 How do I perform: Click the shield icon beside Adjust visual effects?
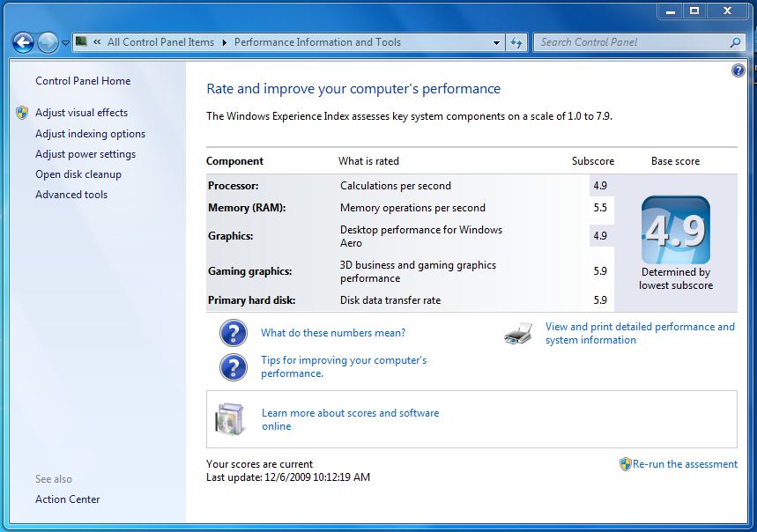click(x=22, y=113)
